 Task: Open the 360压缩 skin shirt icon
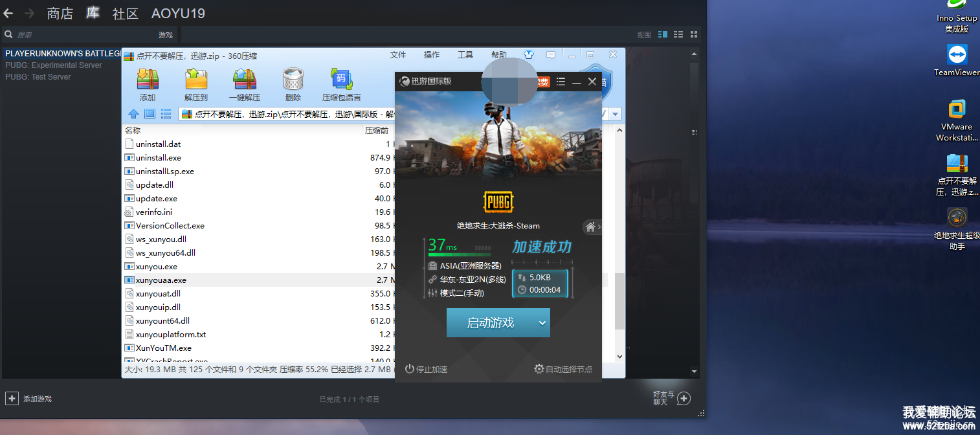tap(529, 55)
